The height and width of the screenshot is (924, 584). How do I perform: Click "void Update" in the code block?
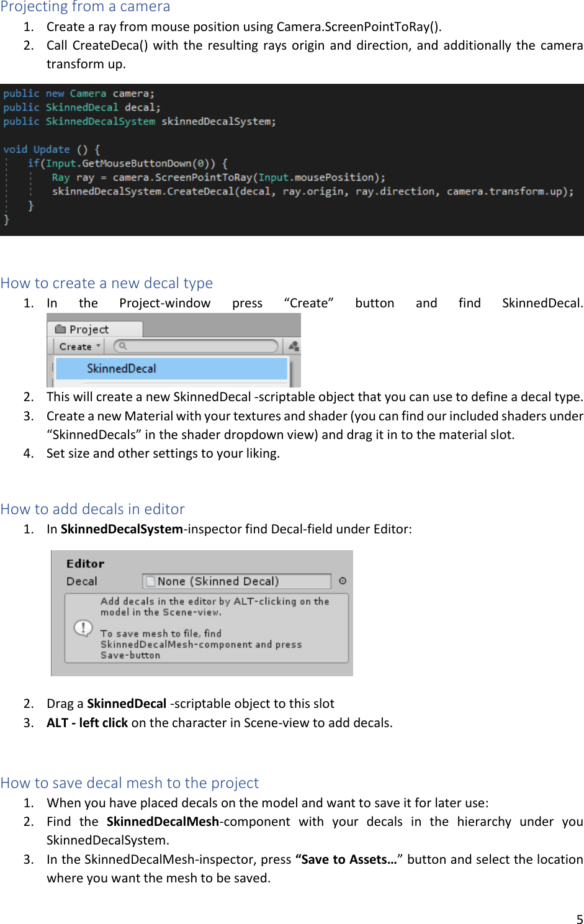[37, 149]
